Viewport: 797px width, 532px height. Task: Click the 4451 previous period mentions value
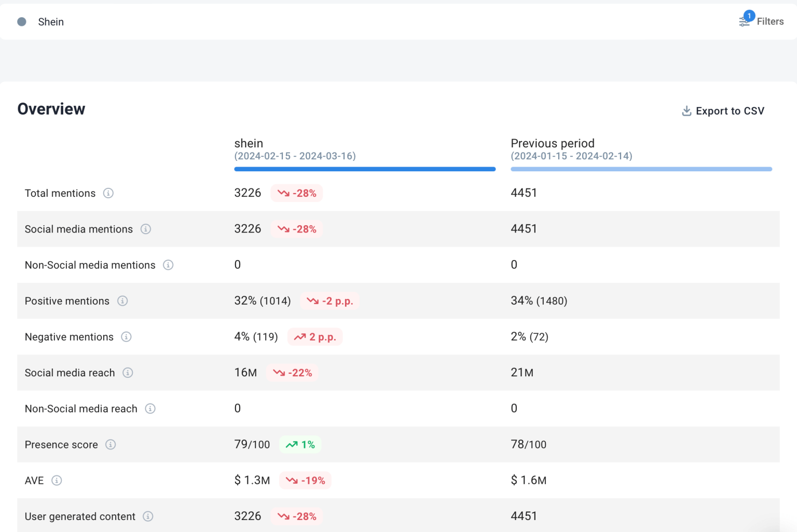[x=524, y=193]
